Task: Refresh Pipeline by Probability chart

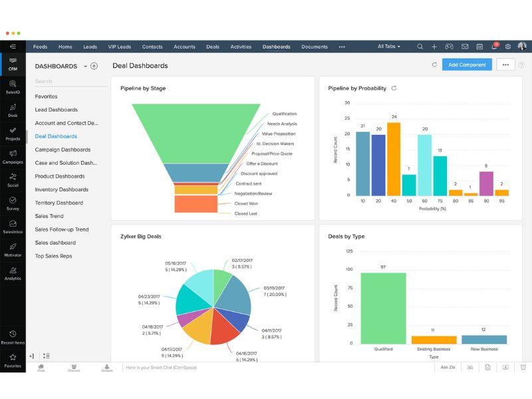Action: 394,88
